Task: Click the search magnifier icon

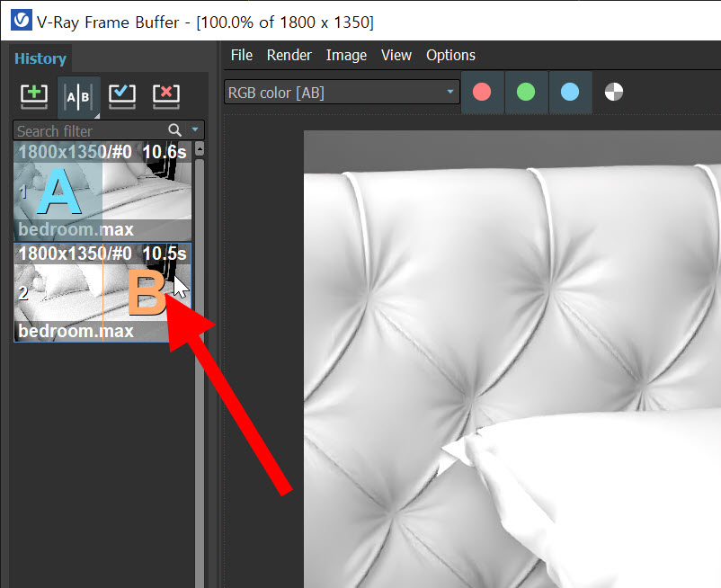Action: 174,130
